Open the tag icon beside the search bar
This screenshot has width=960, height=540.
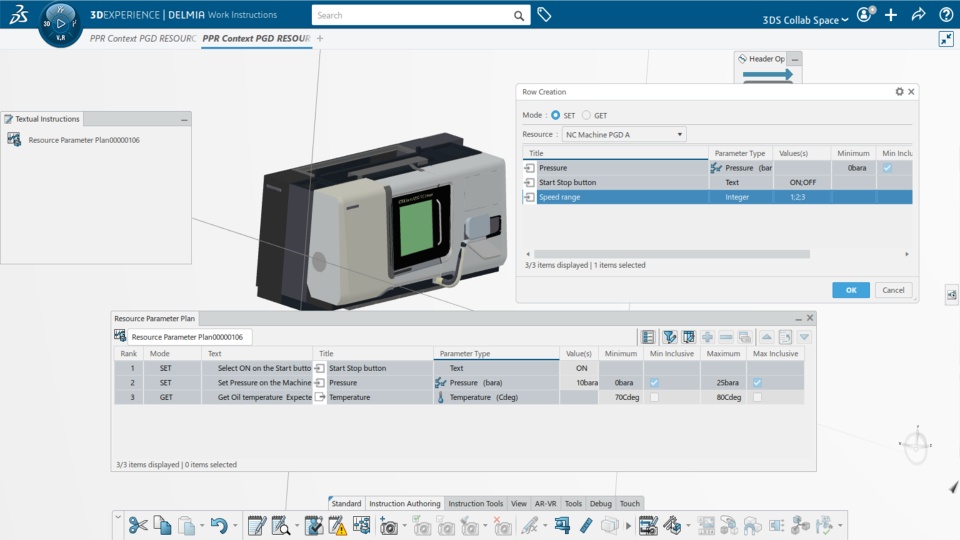544,15
